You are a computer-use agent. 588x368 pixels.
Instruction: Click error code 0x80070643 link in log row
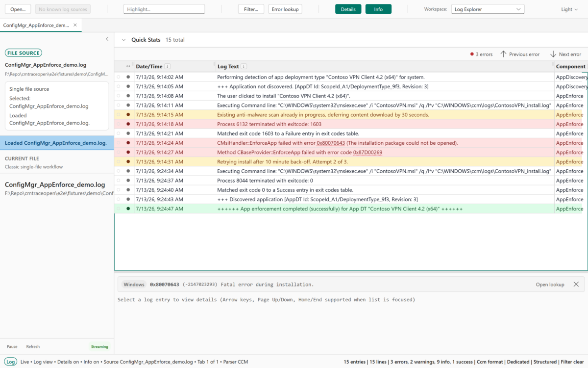tap(331, 143)
